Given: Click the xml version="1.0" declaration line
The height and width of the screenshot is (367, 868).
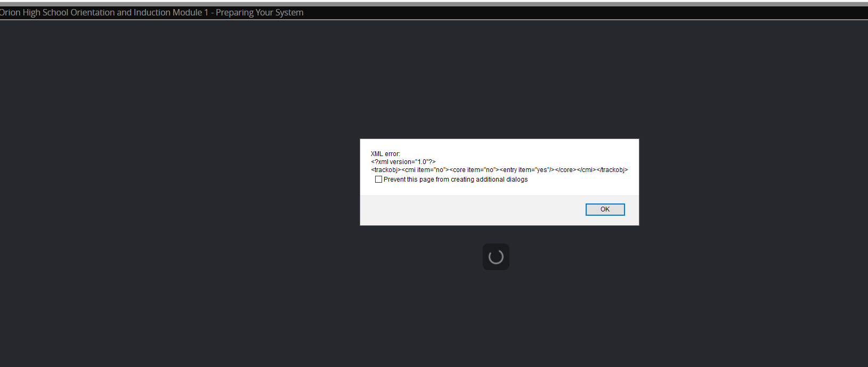Looking at the screenshot, I should point(403,162).
